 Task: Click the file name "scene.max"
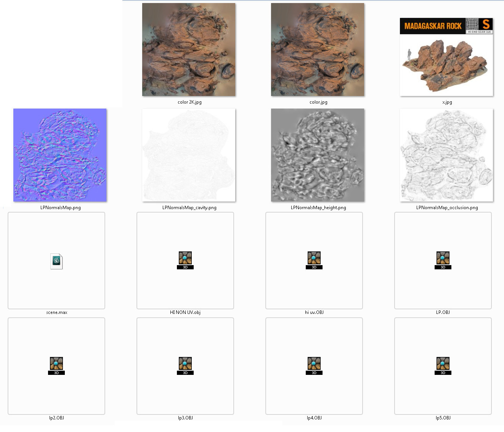coord(57,312)
